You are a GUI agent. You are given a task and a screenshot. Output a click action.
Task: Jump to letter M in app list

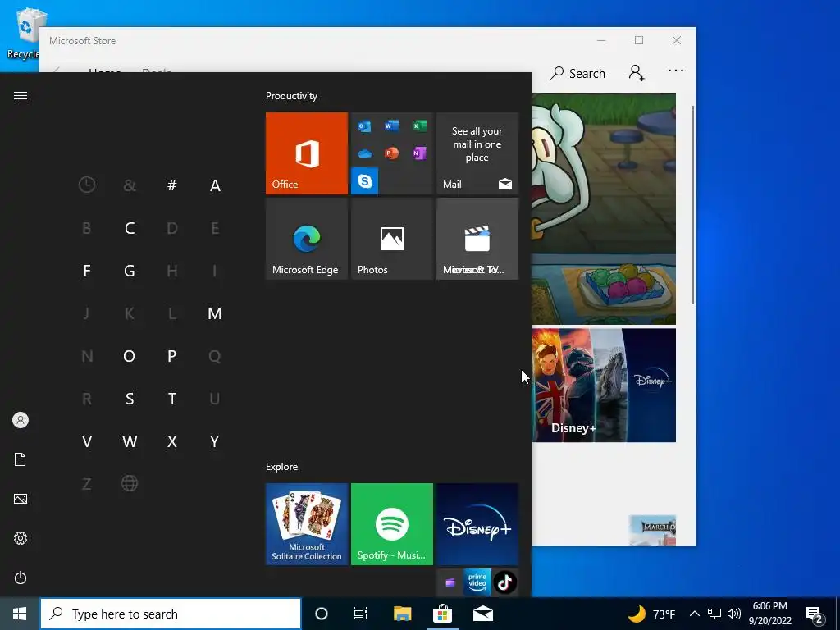point(215,313)
